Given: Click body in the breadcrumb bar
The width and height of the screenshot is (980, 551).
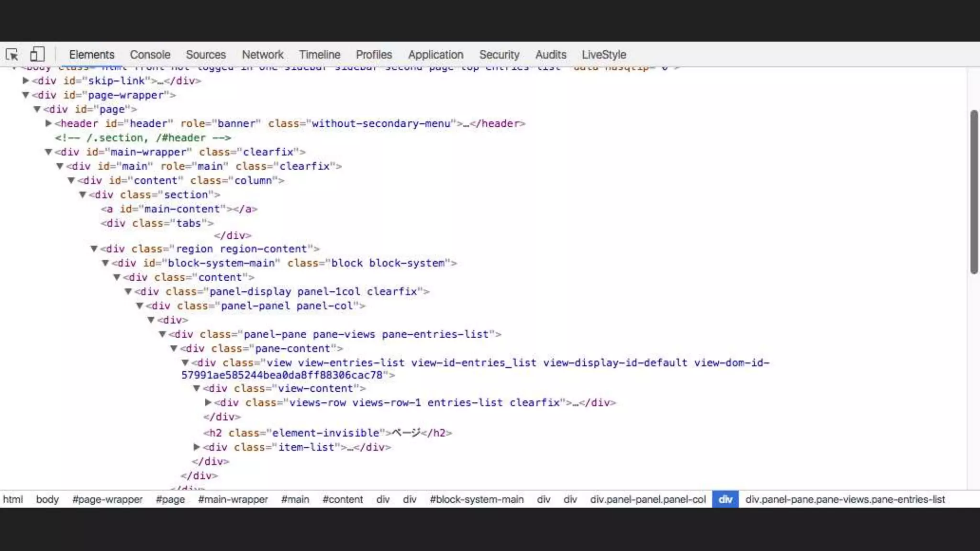Looking at the screenshot, I should [47, 499].
